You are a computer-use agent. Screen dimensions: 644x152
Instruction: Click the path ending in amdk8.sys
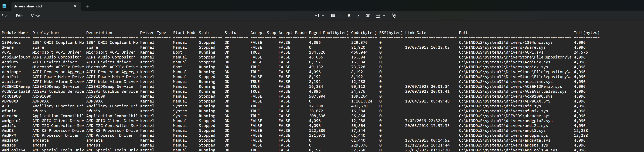tap(502, 131)
